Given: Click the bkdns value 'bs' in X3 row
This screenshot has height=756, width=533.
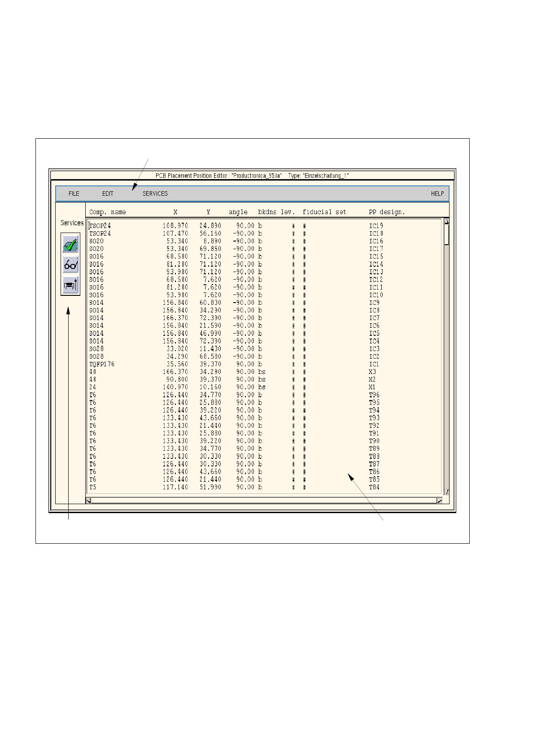Looking at the screenshot, I should click(x=262, y=372).
